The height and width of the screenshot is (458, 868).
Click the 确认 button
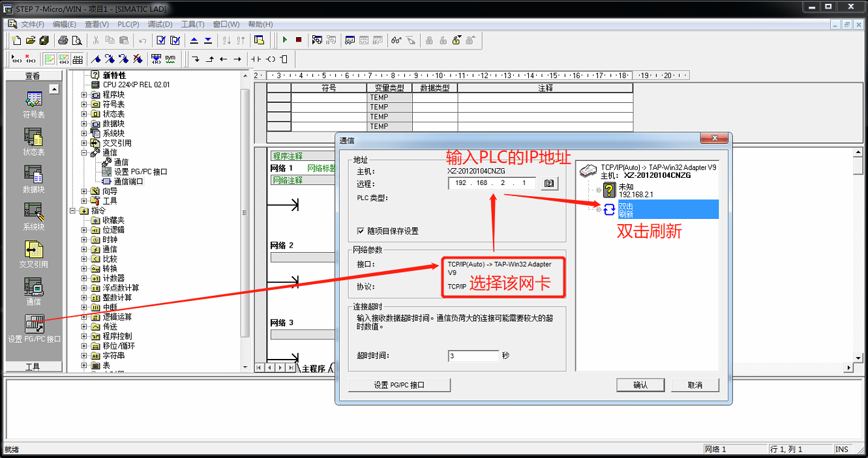[640, 385]
